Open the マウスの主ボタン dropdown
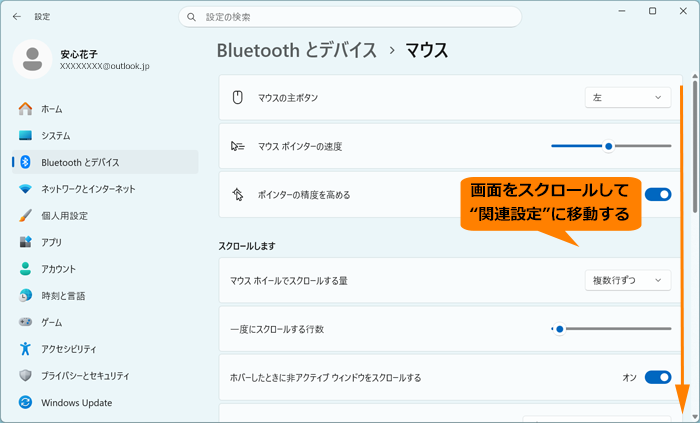Screen dimensions: 700x423 [x=628, y=97]
